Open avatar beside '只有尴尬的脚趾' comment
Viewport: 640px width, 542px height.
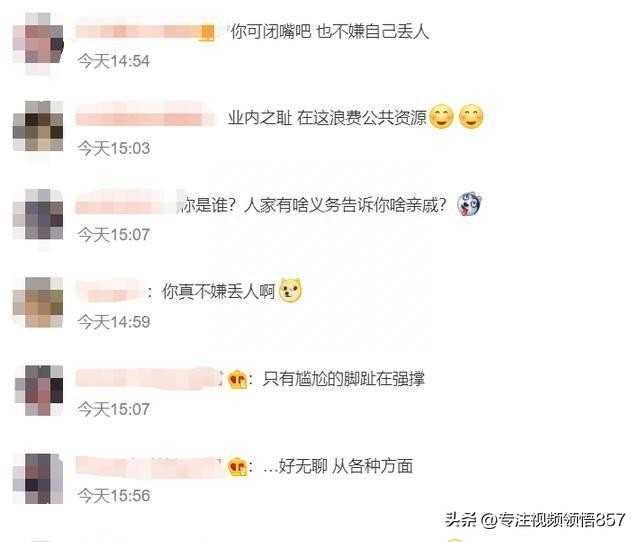click(38, 391)
